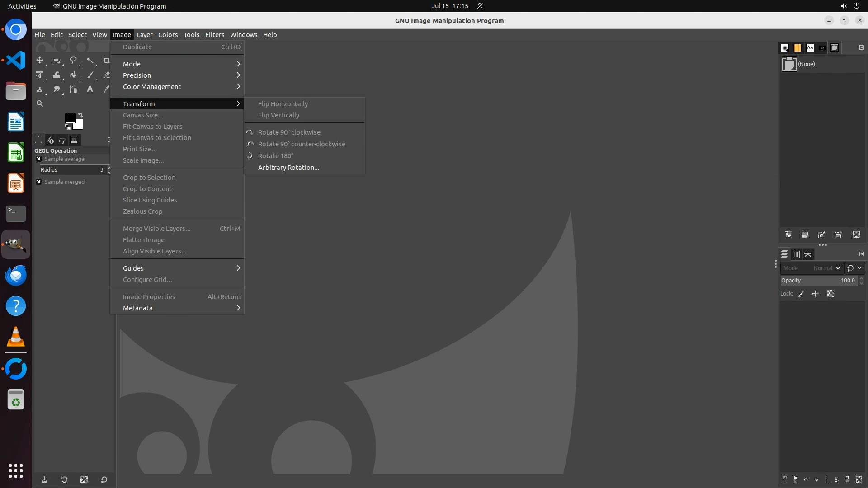This screenshot has height=488, width=868.
Task: Choose Arbitrary Rotation from Transform submenu
Action: click(288, 168)
